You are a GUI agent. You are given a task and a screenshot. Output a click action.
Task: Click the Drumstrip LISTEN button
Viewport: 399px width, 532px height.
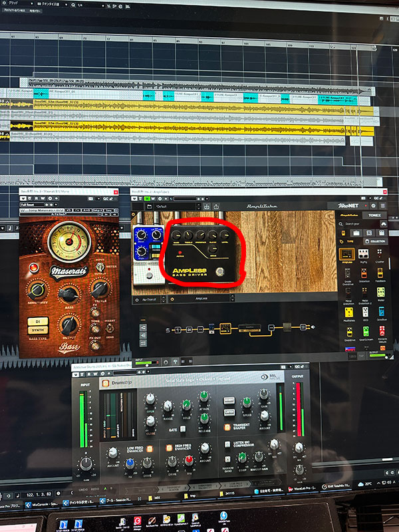tap(229, 412)
